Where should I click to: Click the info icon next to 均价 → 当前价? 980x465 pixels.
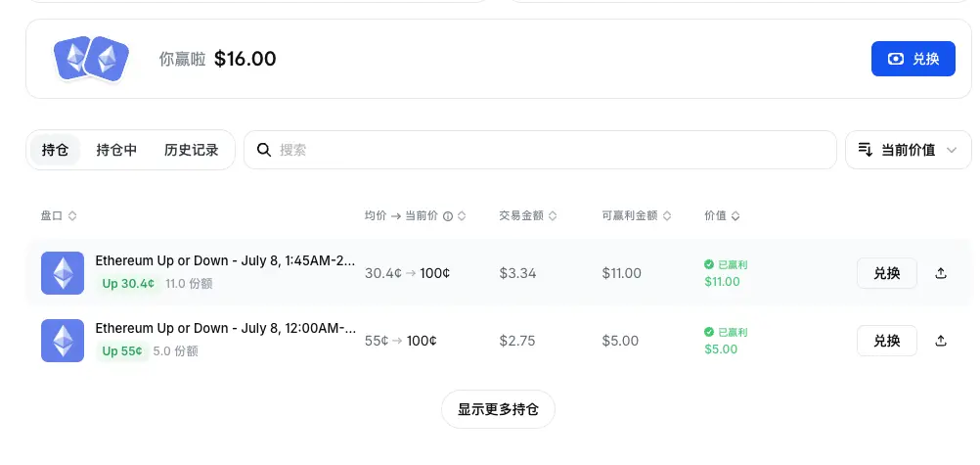[x=448, y=216]
